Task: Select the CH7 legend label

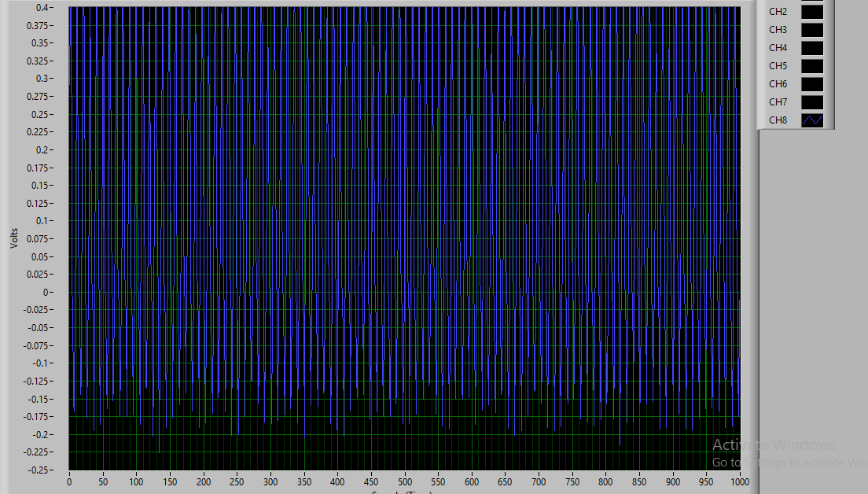Action: coord(778,102)
